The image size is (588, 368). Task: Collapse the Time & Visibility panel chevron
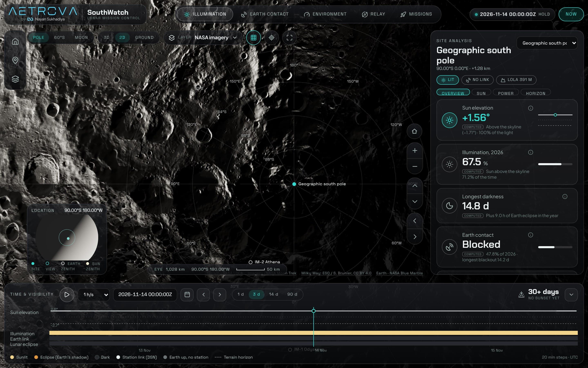point(571,294)
